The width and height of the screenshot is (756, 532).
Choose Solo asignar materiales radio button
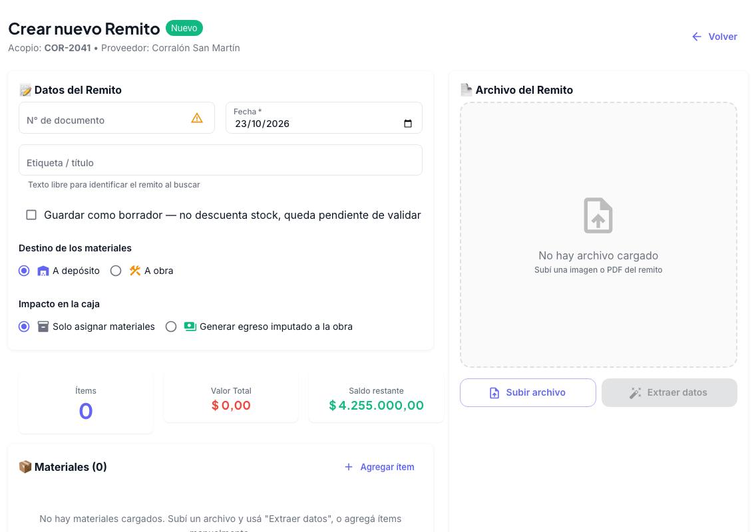[24, 327]
